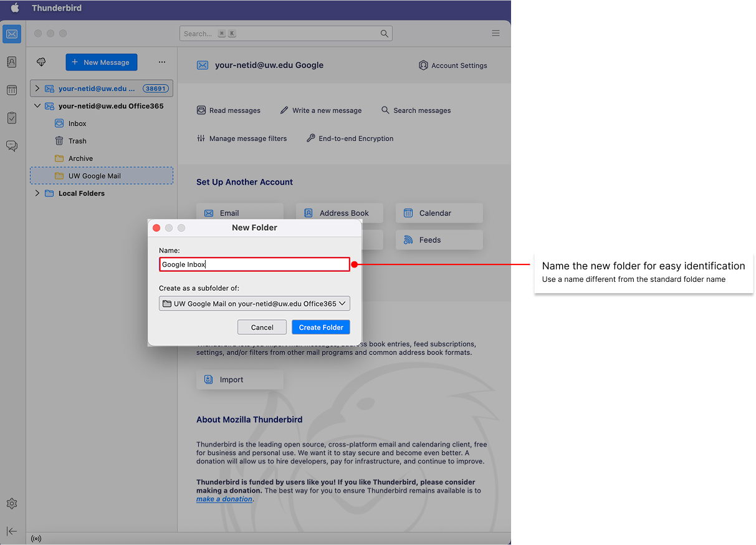Follow the 'make a donation' link
Screen dimensions: 756x545
pyautogui.click(x=224, y=499)
